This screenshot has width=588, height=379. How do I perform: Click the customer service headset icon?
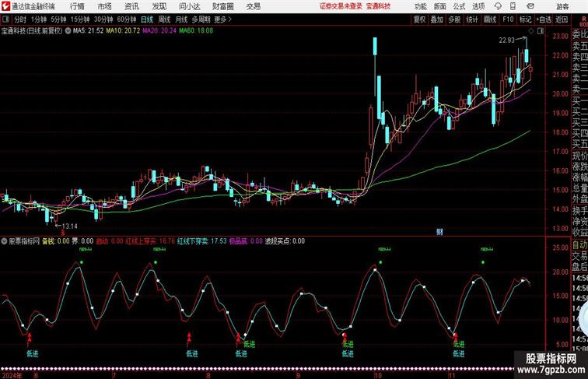coord(498,6)
